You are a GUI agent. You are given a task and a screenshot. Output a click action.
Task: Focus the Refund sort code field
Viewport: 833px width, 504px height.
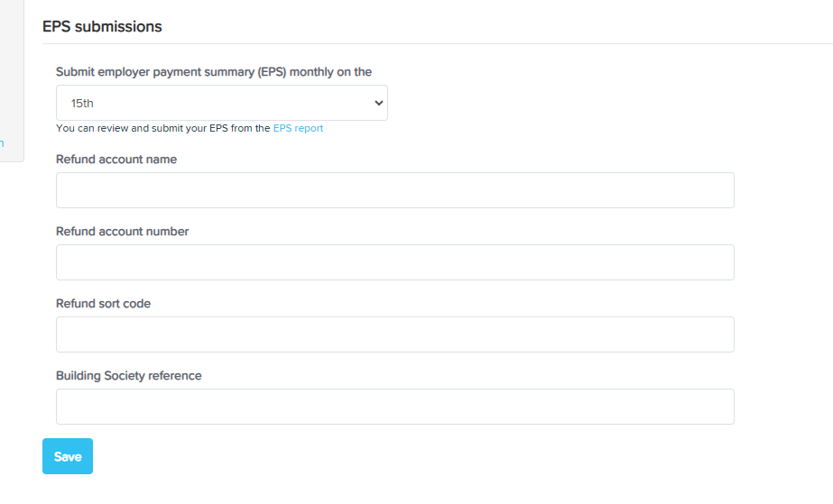coord(395,334)
